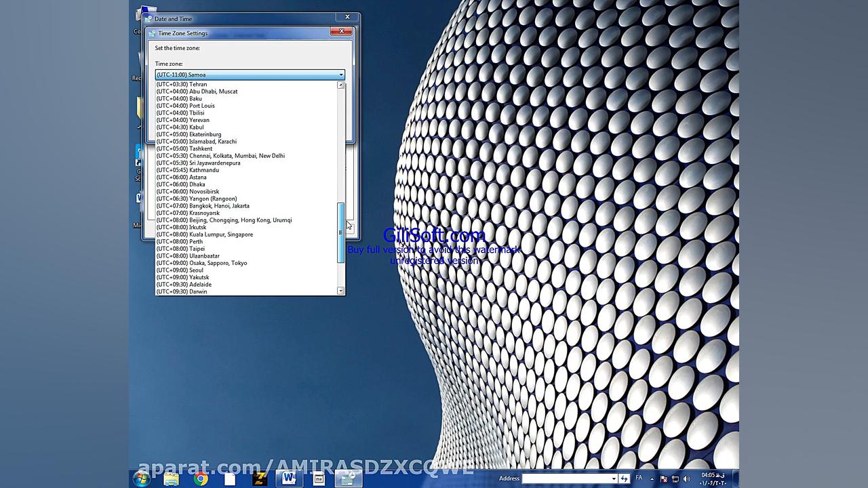Choose (UTC+09:30) Darwin
Image resolution: width=868 pixels, height=488 pixels.
[246, 291]
